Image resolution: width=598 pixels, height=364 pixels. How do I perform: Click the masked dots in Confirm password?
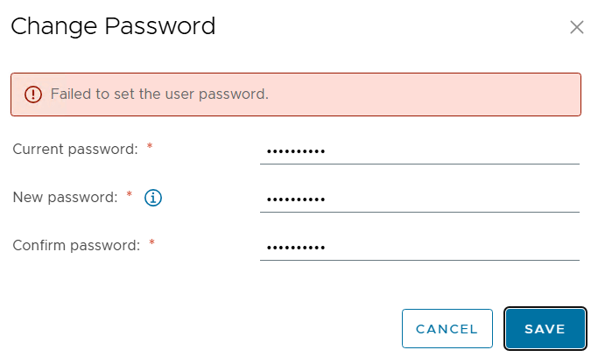[x=295, y=248]
